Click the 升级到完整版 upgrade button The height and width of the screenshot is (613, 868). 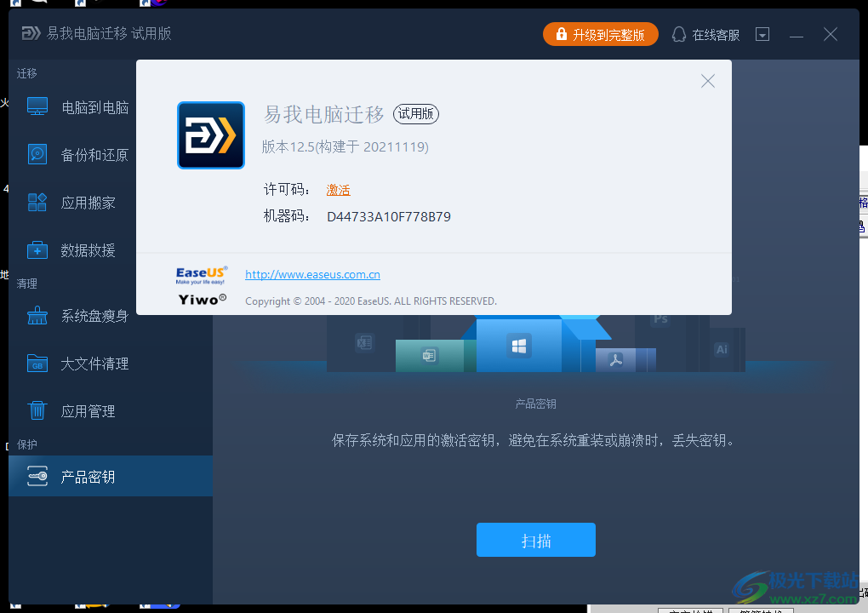tap(601, 34)
